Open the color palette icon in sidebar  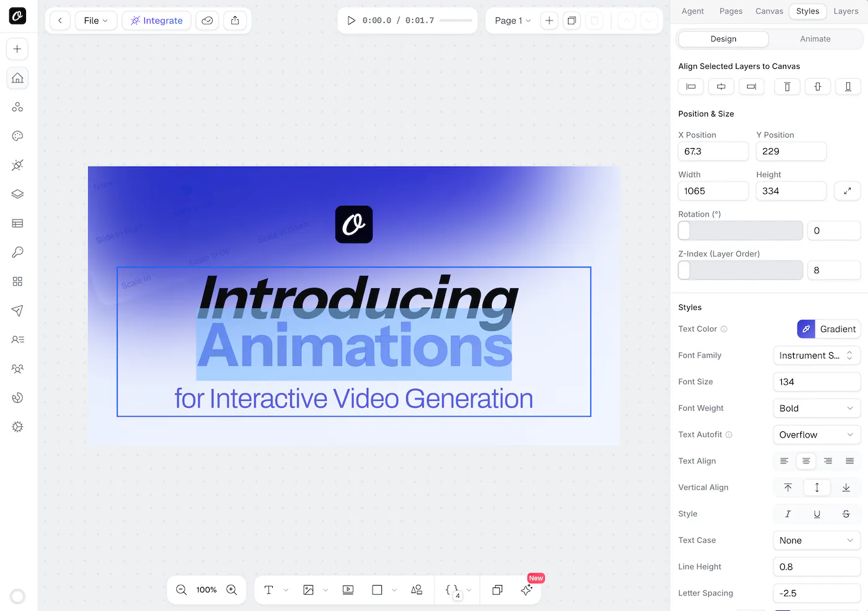pyautogui.click(x=17, y=136)
